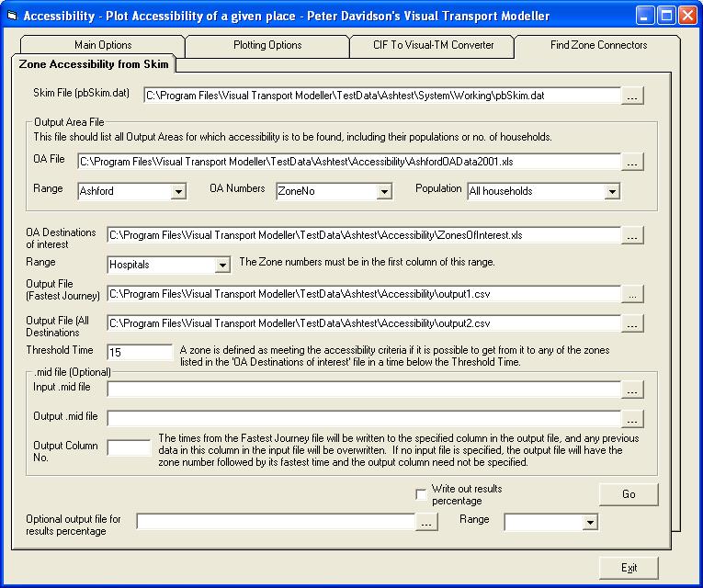Enable Write out results percentage checkbox

[421, 494]
